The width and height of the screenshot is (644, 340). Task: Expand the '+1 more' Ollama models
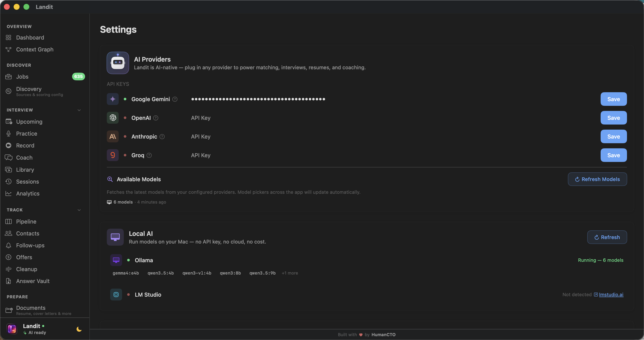pyautogui.click(x=290, y=273)
